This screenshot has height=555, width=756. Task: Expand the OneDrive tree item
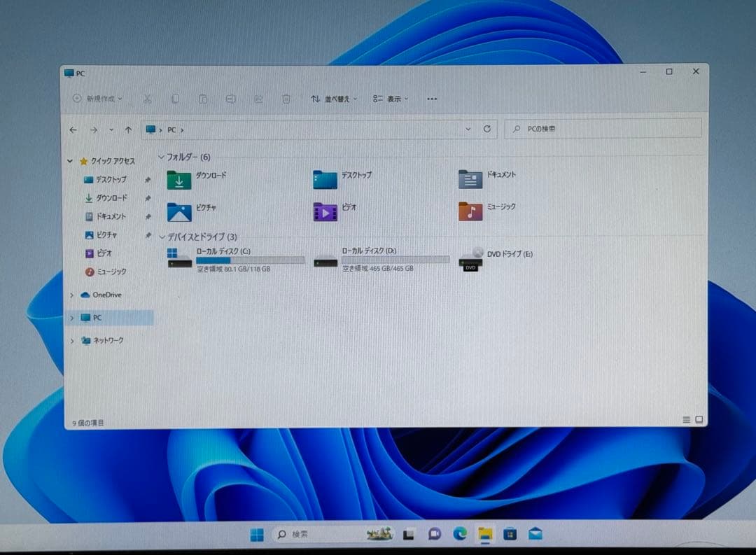click(x=71, y=295)
